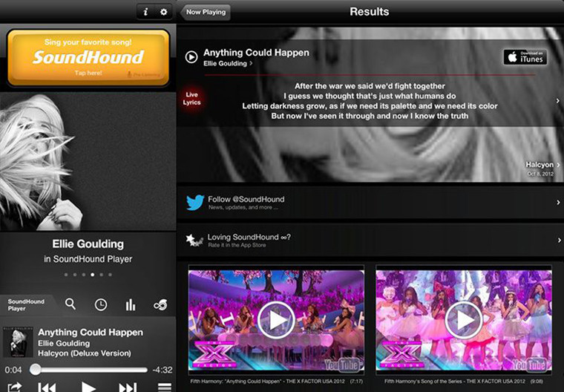Play Fifth Harmony Anything Could Happen video
The width and height of the screenshot is (564, 392).
tap(276, 320)
